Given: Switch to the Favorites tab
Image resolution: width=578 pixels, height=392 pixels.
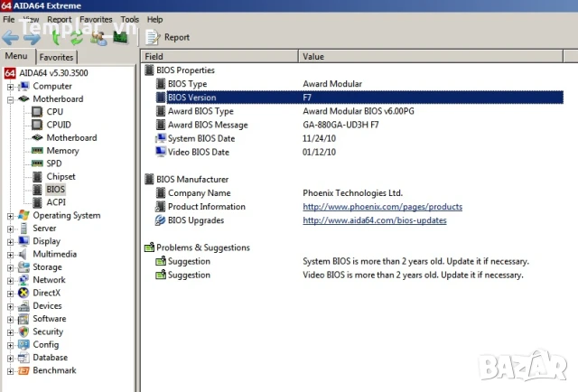Looking at the screenshot, I should (56, 57).
